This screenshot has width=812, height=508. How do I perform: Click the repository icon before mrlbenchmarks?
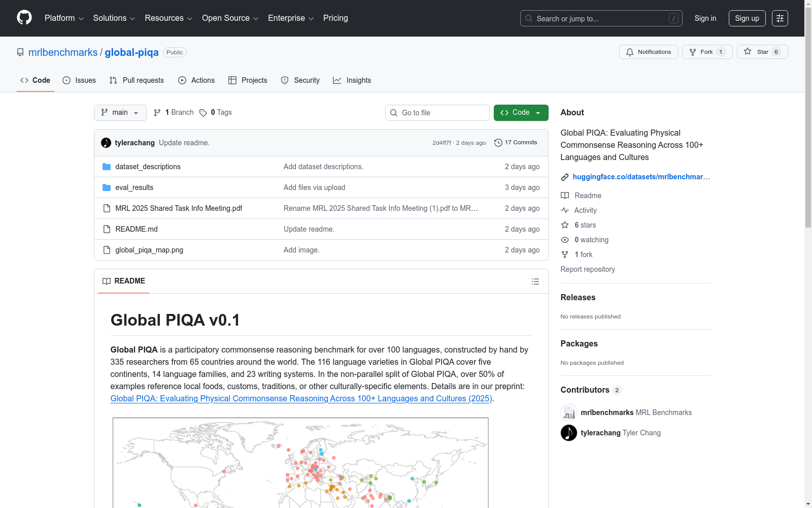pyautogui.click(x=20, y=52)
